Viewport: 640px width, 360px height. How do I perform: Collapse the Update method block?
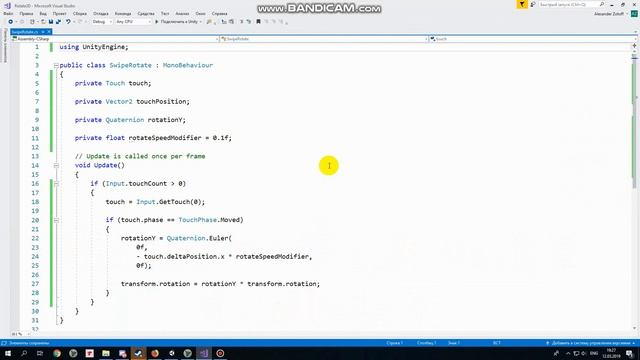click(x=56, y=165)
